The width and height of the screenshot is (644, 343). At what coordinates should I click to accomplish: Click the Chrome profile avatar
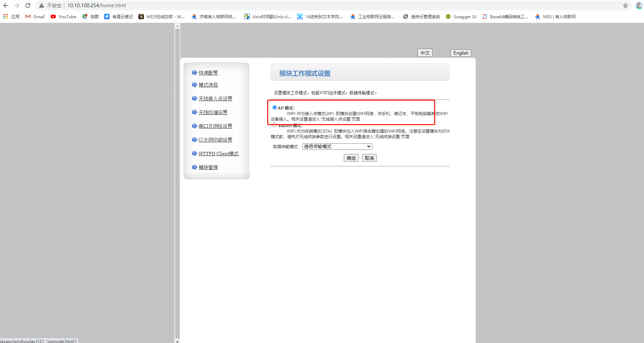click(639, 5)
